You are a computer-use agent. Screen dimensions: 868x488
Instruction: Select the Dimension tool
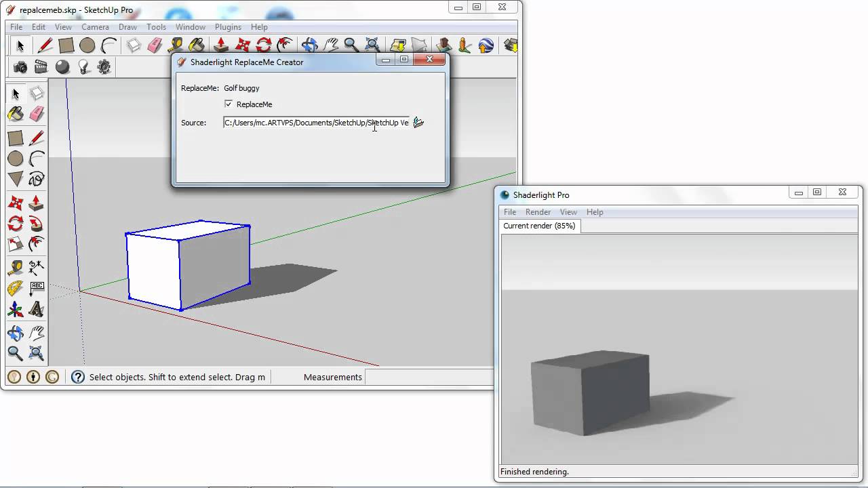click(37, 268)
